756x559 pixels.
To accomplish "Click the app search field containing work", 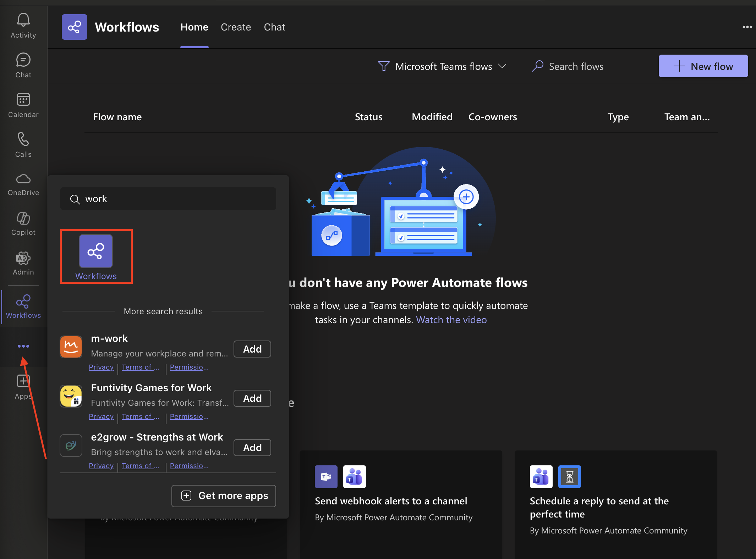I will pyautogui.click(x=168, y=199).
